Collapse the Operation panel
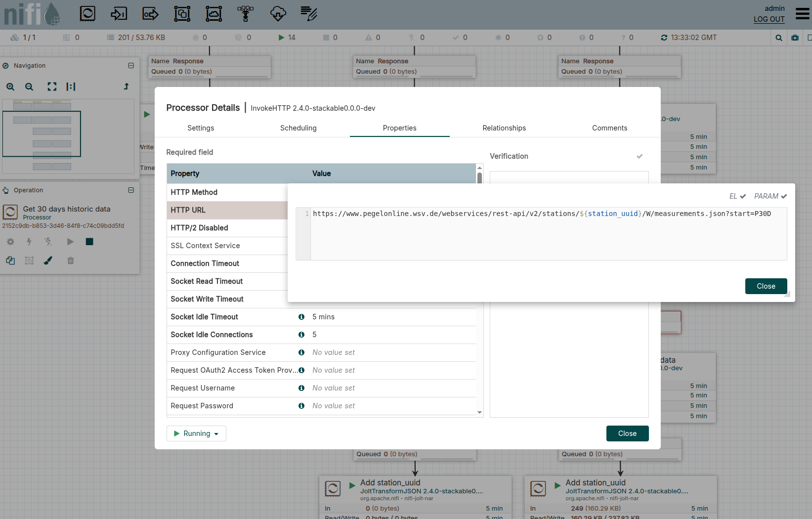Image resolution: width=812 pixels, height=519 pixels. click(131, 190)
